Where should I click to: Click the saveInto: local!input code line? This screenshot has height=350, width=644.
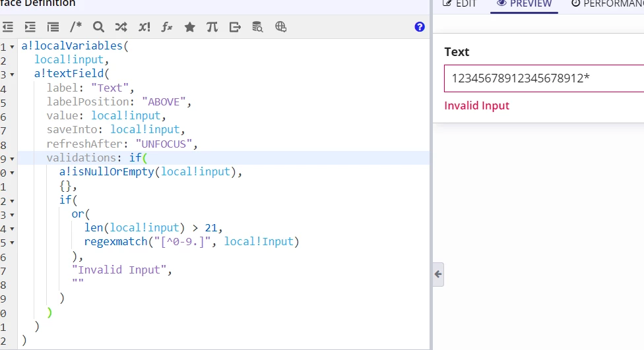pyautogui.click(x=115, y=130)
